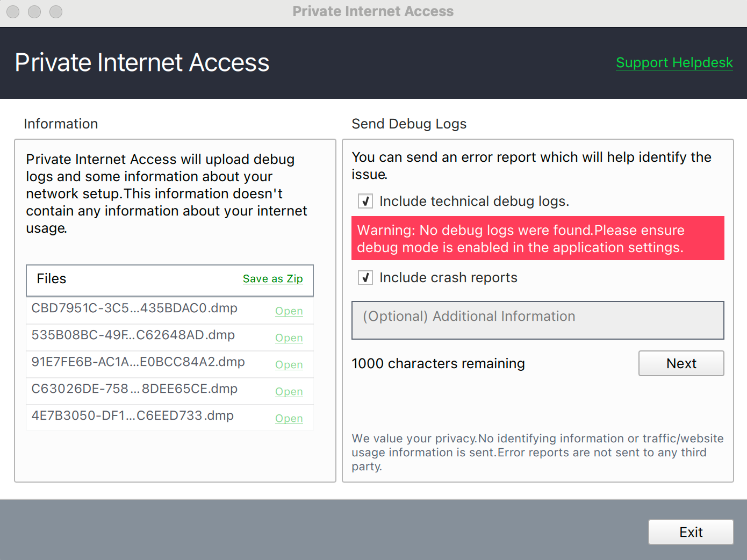The width and height of the screenshot is (747, 560).
Task: Focus the Additional Information text field
Action: tap(537, 320)
